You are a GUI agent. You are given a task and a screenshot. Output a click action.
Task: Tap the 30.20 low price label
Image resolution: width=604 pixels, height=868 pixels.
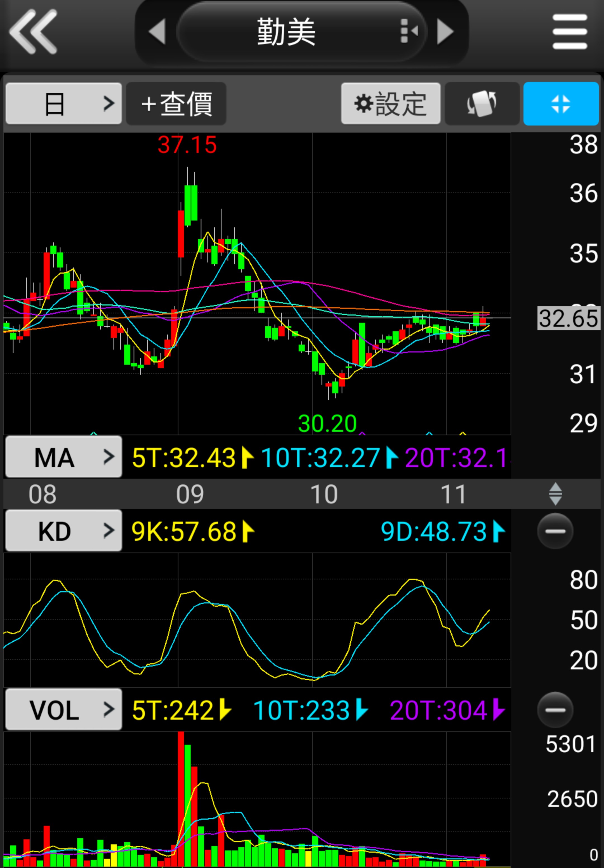[327, 423]
